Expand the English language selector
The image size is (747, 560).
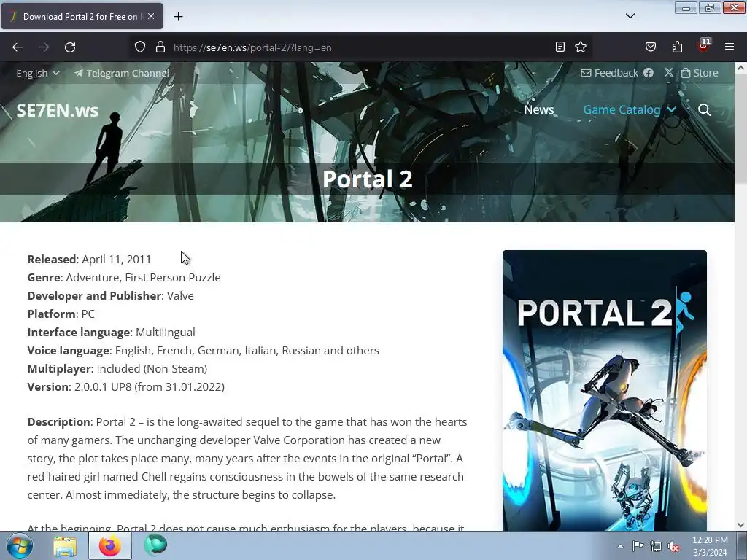point(38,73)
